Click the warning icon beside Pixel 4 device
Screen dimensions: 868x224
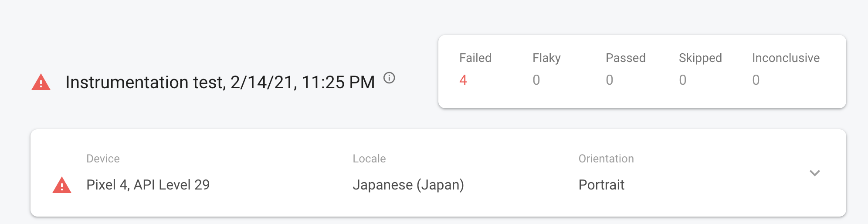(62, 185)
